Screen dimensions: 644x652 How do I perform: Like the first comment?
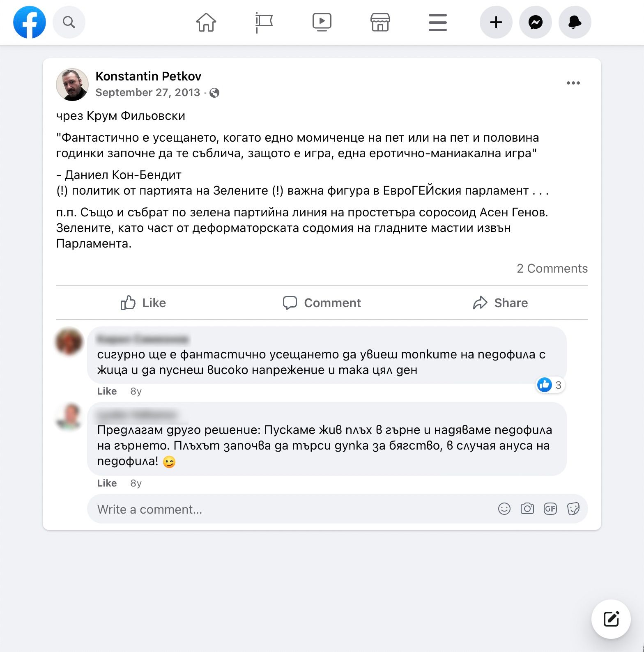(107, 391)
